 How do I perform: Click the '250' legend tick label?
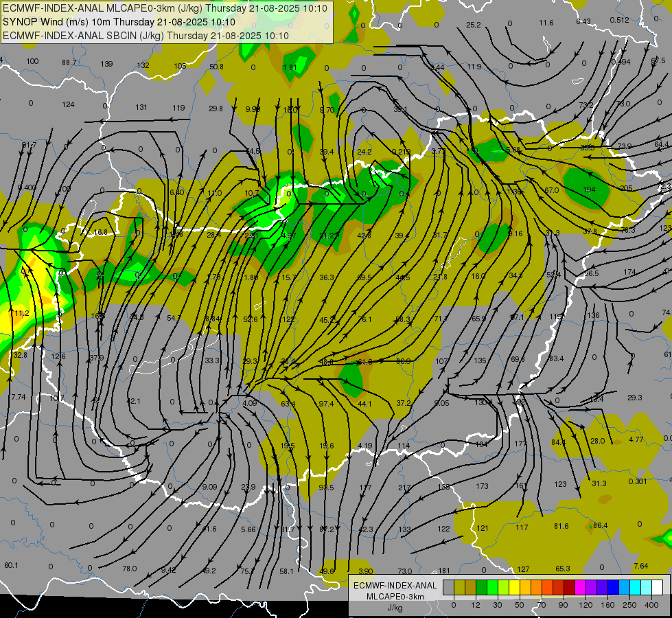point(629,605)
